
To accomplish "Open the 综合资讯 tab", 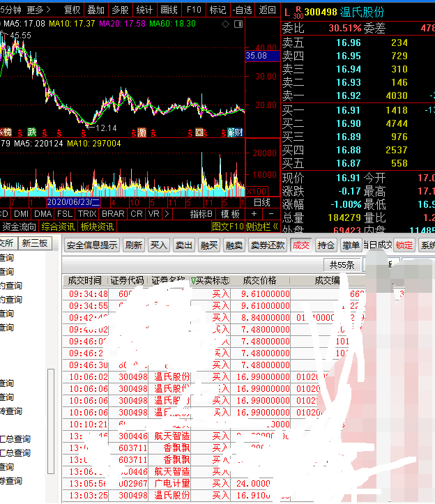I will (x=58, y=227).
